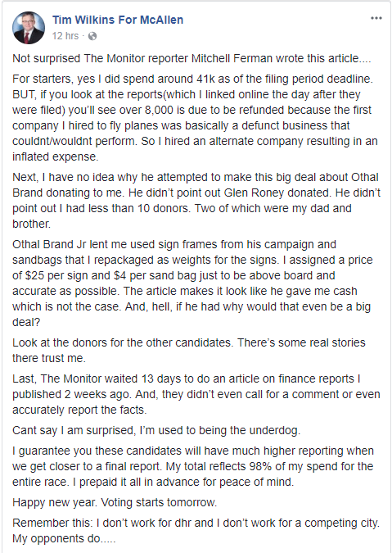Click Tim Wilkins profile picture
This screenshot has height=553, width=392.
pyautogui.click(x=29, y=28)
